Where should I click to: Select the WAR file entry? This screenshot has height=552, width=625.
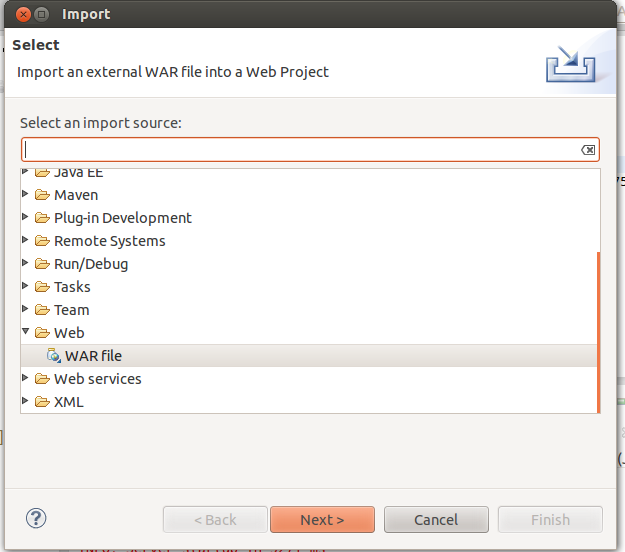(x=93, y=356)
